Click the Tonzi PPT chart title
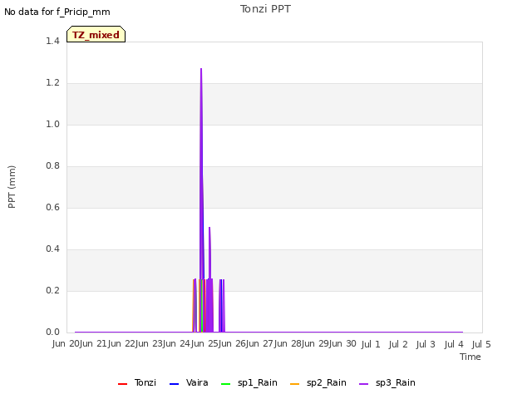Image resolution: width=532 pixels, height=399 pixels. pos(265,9)
